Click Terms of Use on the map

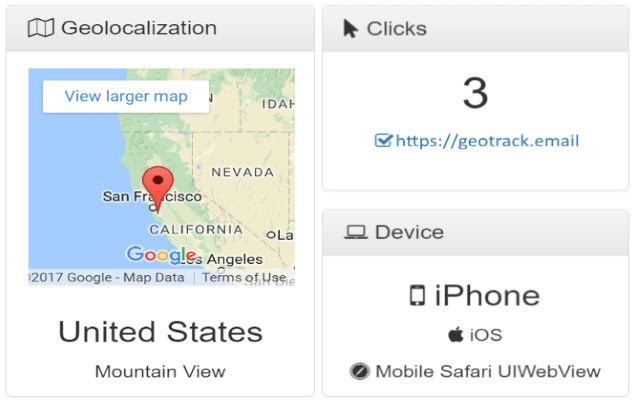coord(244,277)
